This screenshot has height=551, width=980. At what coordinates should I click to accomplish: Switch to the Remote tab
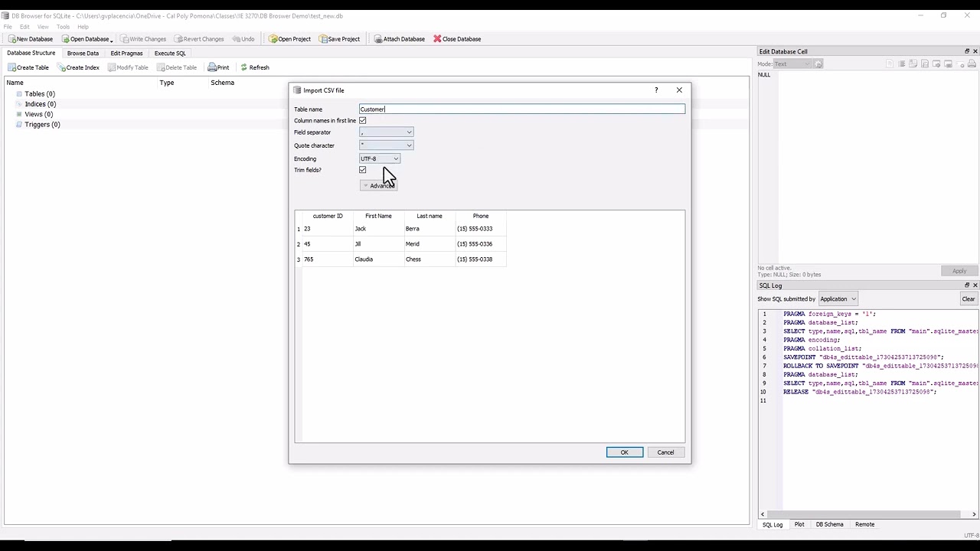[x=864, y=525]
